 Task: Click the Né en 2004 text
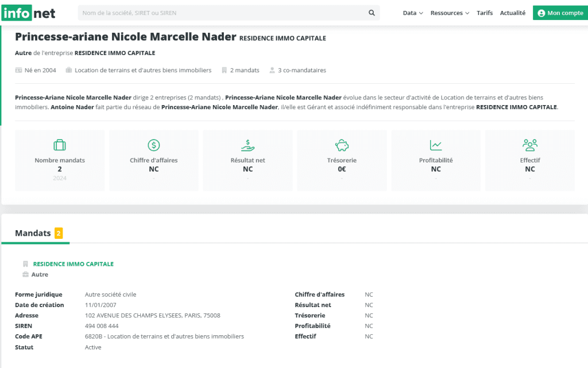[x=40, y=70]
